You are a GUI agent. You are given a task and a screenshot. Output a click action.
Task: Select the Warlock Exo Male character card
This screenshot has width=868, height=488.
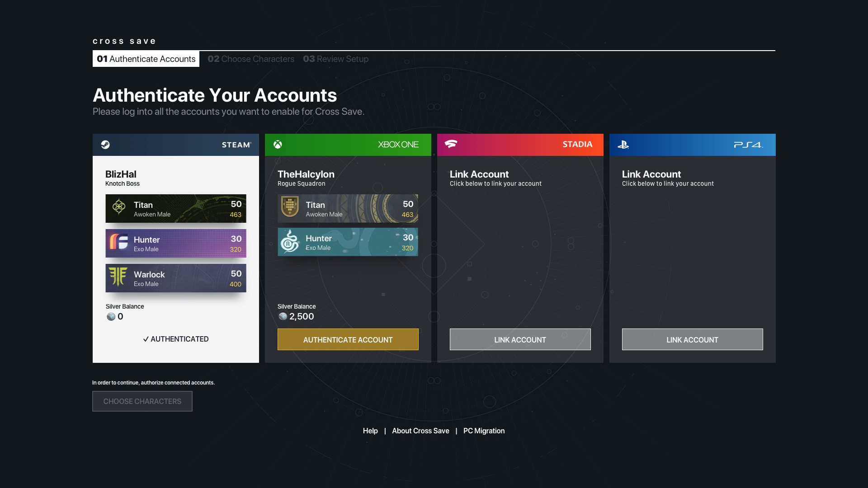pos(176,278)
